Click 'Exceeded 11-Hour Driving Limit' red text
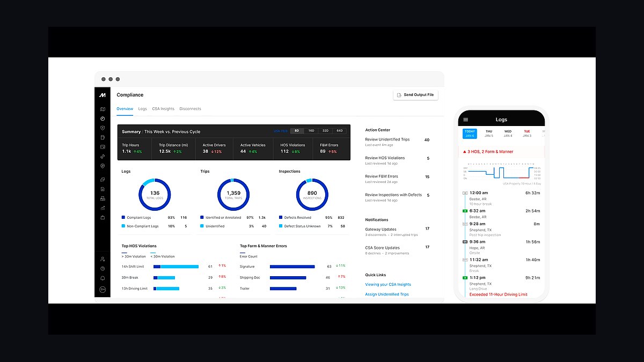 coord(499,294)
